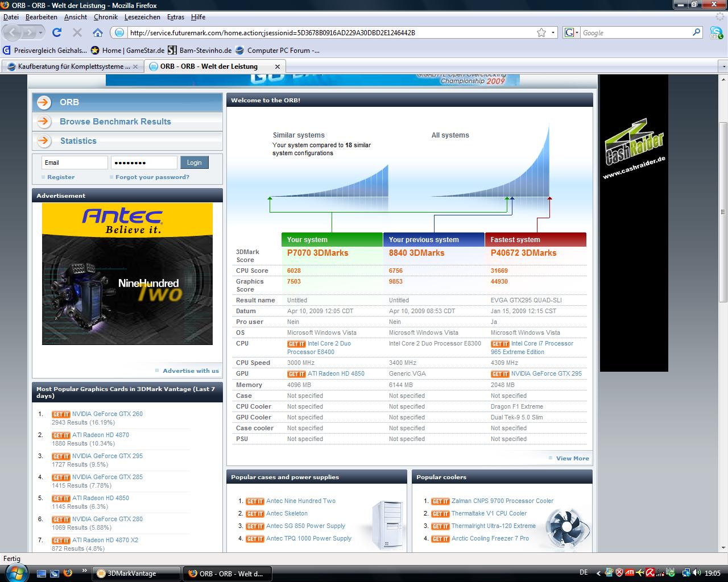728x582 pixels.
Task: Click the Login button
Action: pos(195,163)
